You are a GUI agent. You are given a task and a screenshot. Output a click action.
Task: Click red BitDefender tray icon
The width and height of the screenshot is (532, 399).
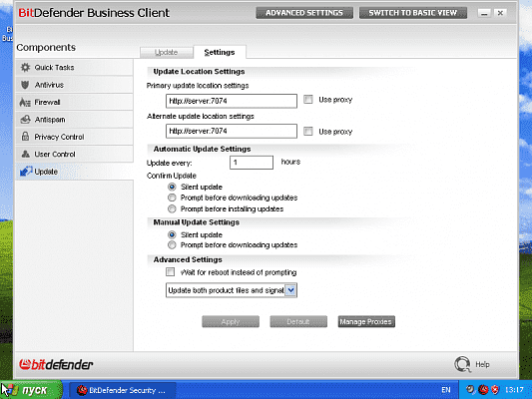483,390
